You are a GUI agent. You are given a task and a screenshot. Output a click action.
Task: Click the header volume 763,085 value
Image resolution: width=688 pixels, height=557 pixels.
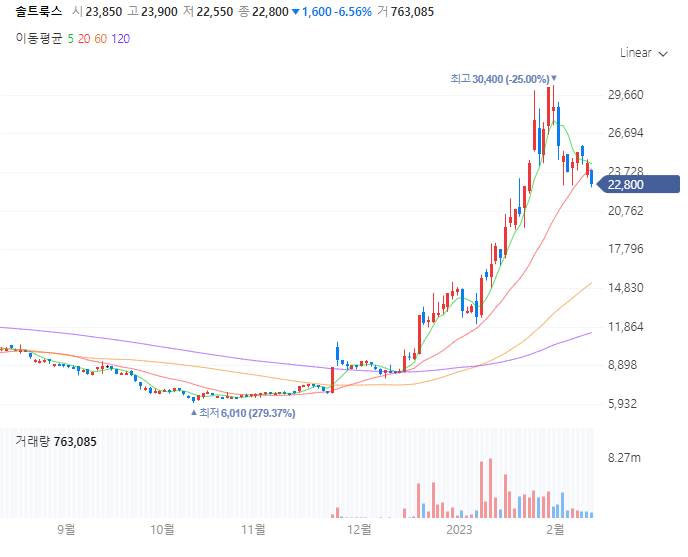(x=412, y=12)
